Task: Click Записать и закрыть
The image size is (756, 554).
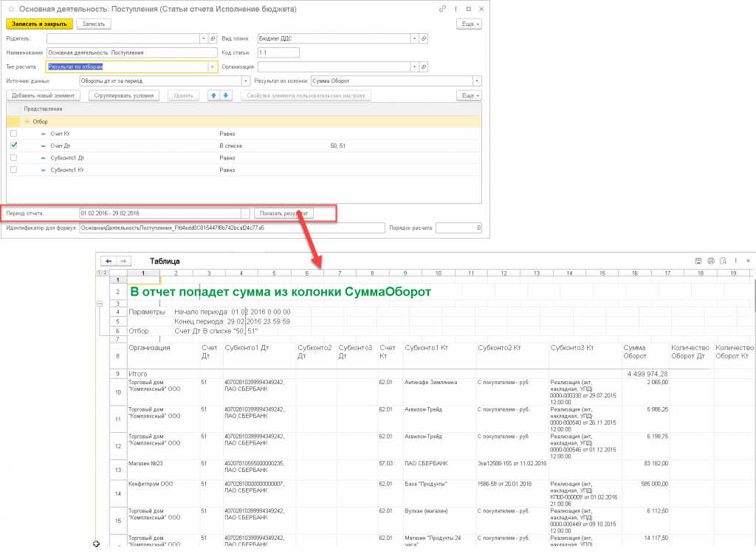Action: (x=39, y=24)
